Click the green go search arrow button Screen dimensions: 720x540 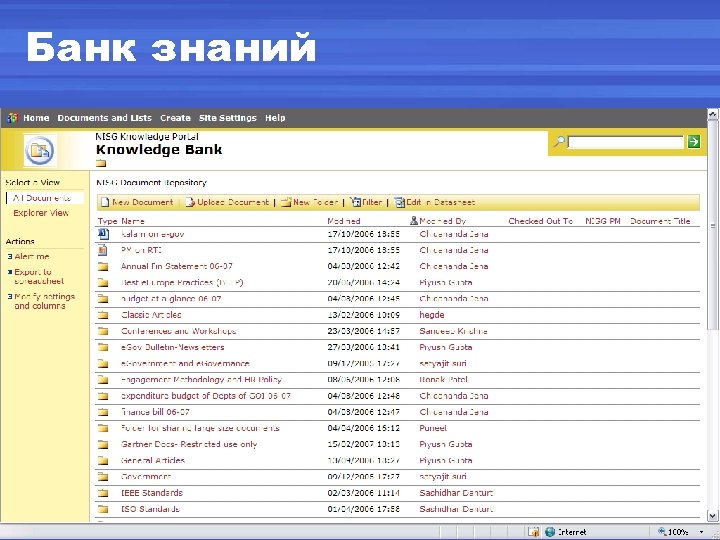[x=694, y=141]
